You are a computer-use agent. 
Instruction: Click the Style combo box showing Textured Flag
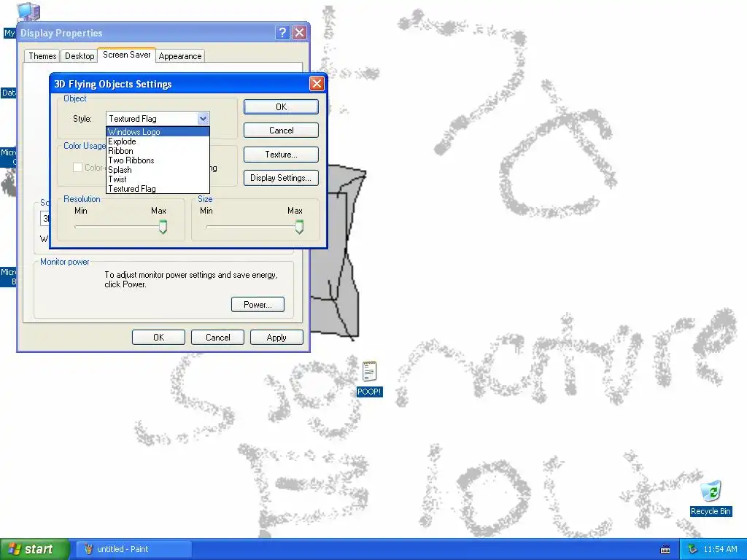tap(158, 119)
